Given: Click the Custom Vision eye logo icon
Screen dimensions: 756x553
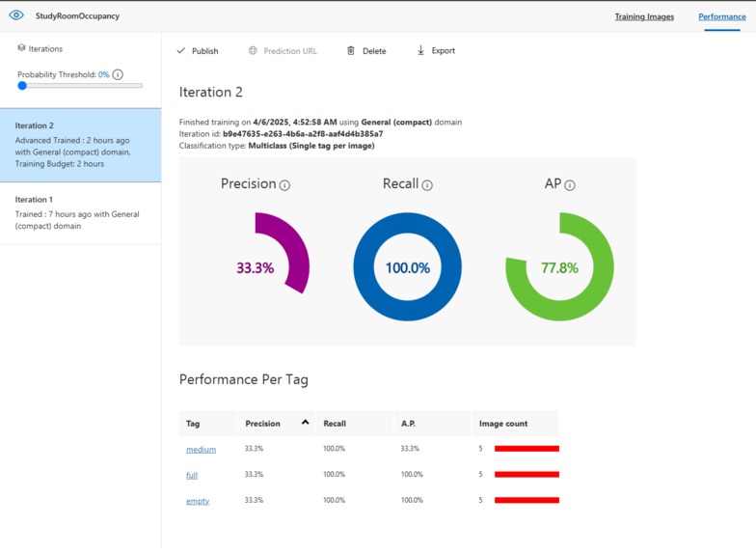Looking at the screenshot, I should tap(16, 15).
